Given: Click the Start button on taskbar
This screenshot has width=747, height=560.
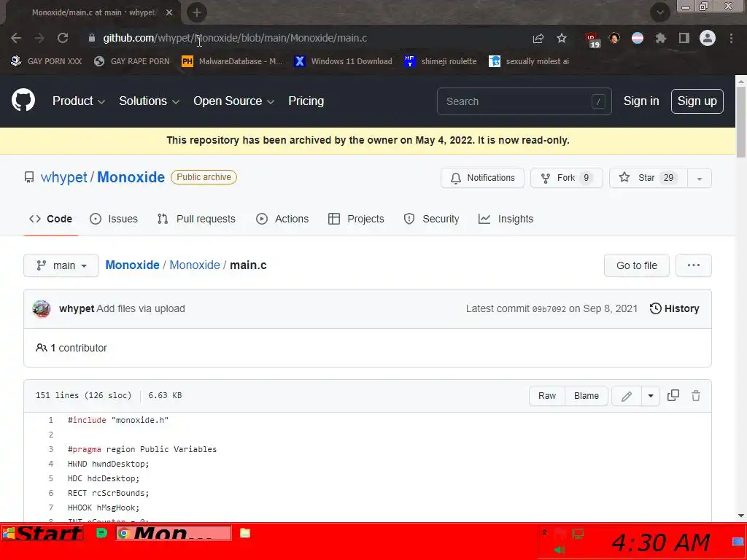Looking at the screenshot, I should tap(42, 533).
